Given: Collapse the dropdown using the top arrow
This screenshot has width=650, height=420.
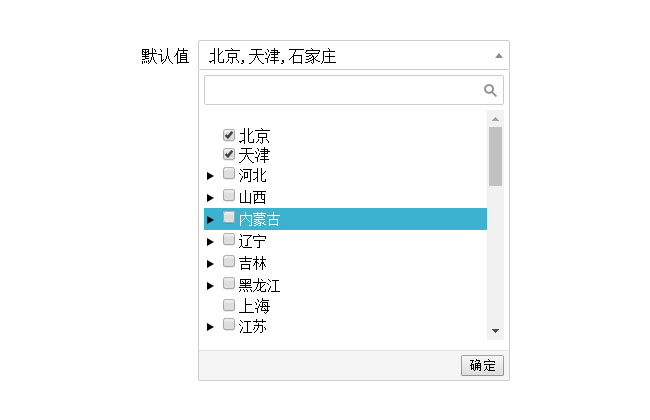Looking at the screenshot, I should tap(498, 55).
